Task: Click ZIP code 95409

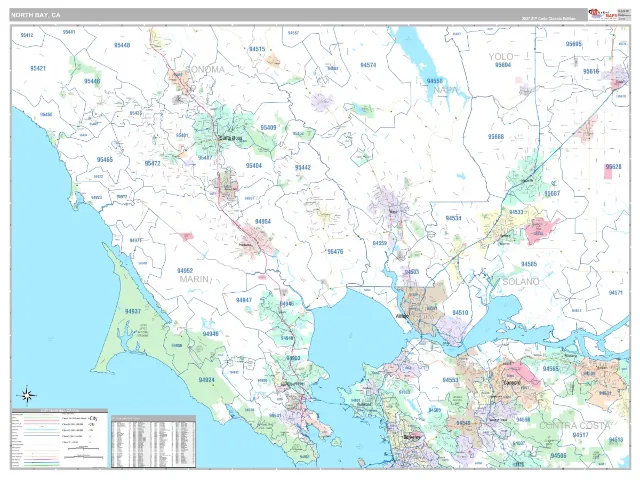Action: point(268,128)
